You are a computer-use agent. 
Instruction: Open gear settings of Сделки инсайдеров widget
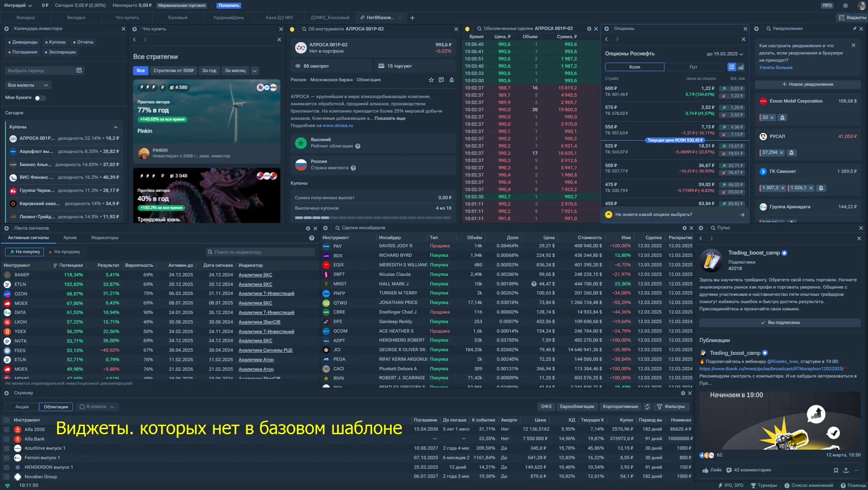pyautogui.click(x=684, y=228)
